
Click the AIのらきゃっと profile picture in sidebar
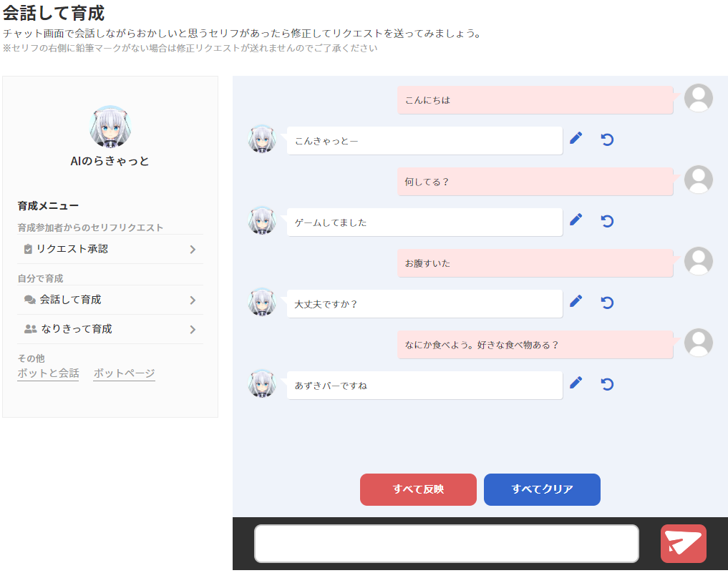110,126
